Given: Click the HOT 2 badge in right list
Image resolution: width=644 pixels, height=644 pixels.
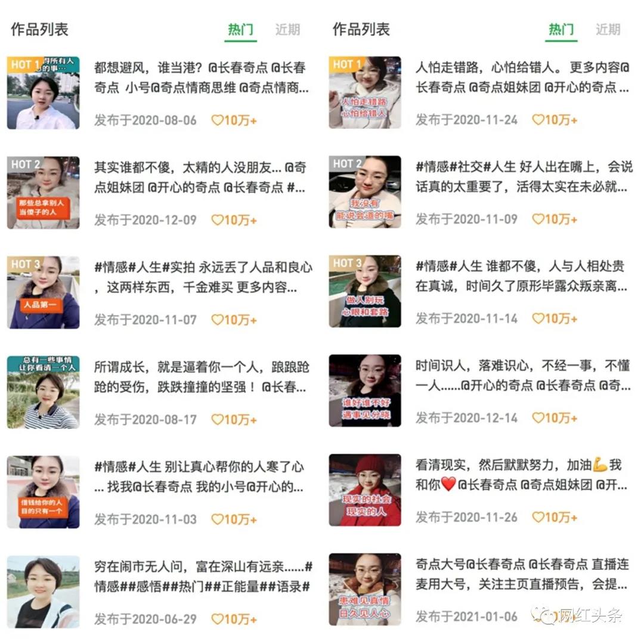Looking at the screenshot, I should 347,163.
